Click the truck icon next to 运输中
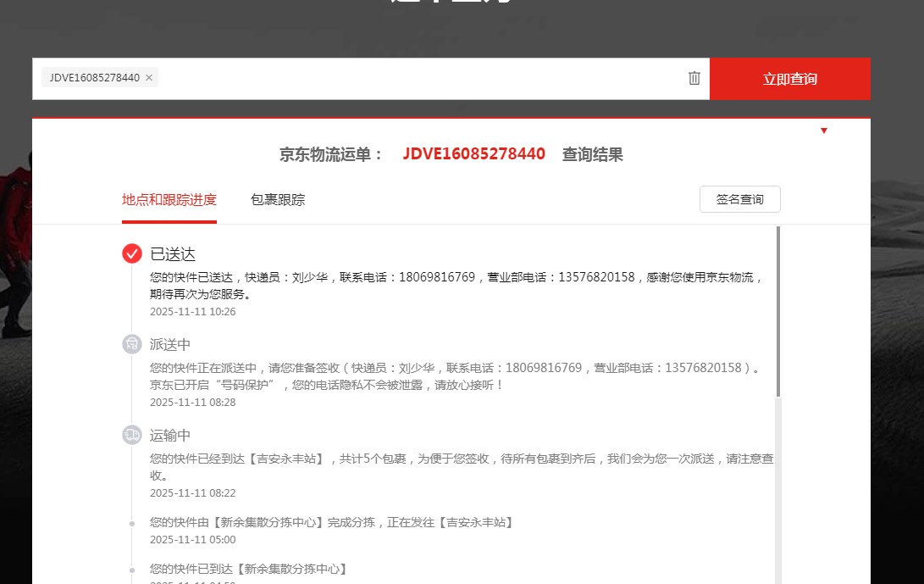Screen dimensions: 924x584 (132, 435)
